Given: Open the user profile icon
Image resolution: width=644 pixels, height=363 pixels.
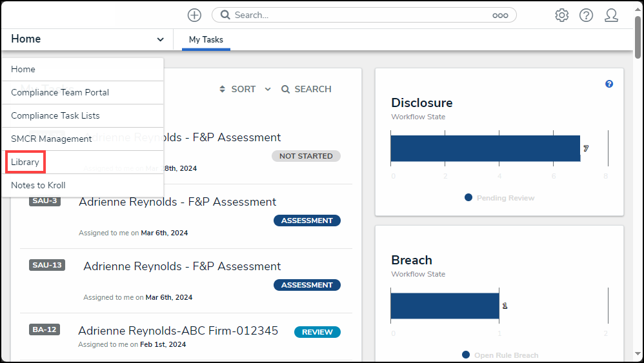Looking at the screenshot, I should pyautogui.click(x=611, y=15).
